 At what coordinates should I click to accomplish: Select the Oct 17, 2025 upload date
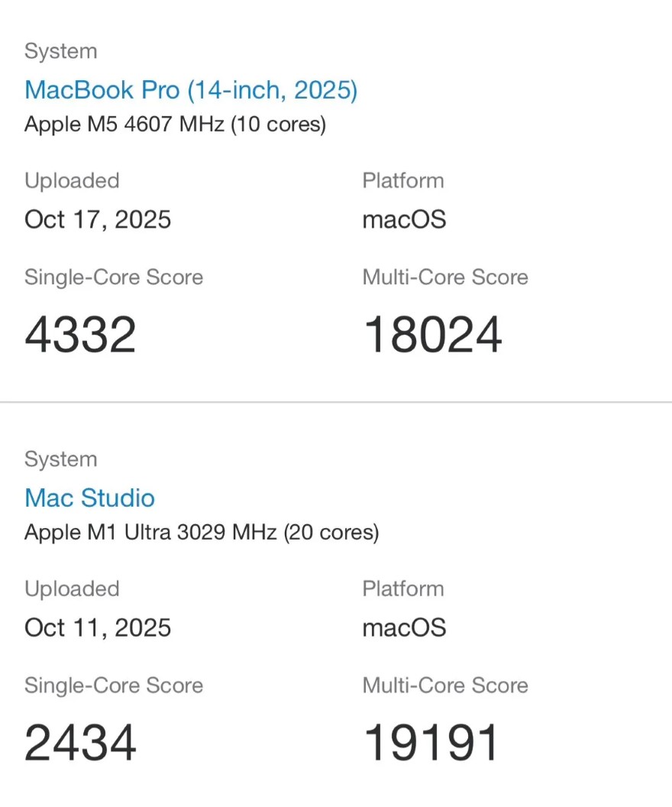pos(98,220)
